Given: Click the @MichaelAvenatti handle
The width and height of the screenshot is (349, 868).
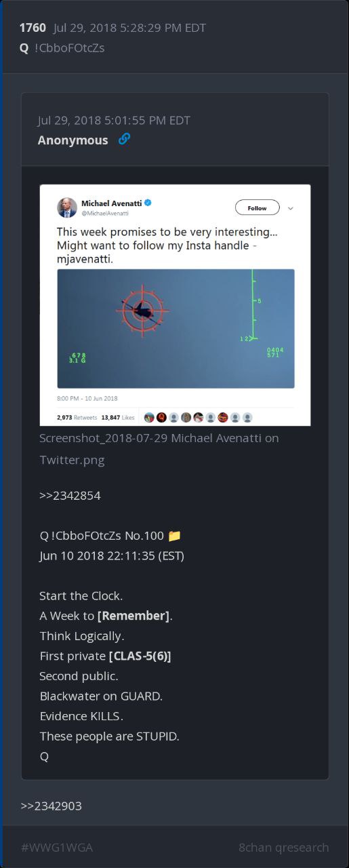Looking at the screenshot, I should [105, 213].
